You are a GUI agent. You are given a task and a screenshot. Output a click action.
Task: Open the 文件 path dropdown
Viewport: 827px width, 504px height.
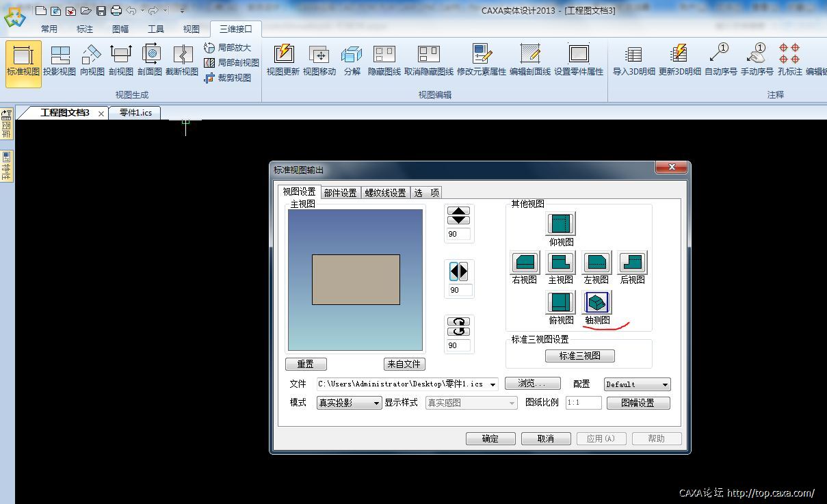coord(493,384)
